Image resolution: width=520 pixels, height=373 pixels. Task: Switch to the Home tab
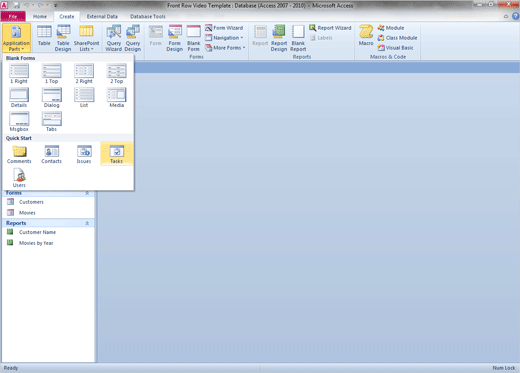(40, 16)
